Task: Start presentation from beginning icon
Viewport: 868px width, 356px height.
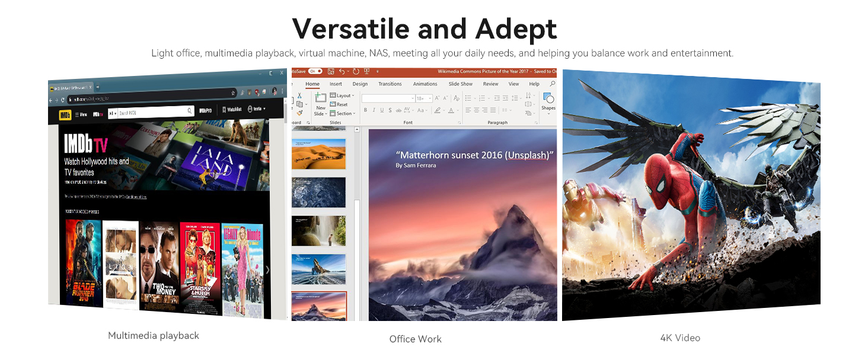Action: (366, 71)
